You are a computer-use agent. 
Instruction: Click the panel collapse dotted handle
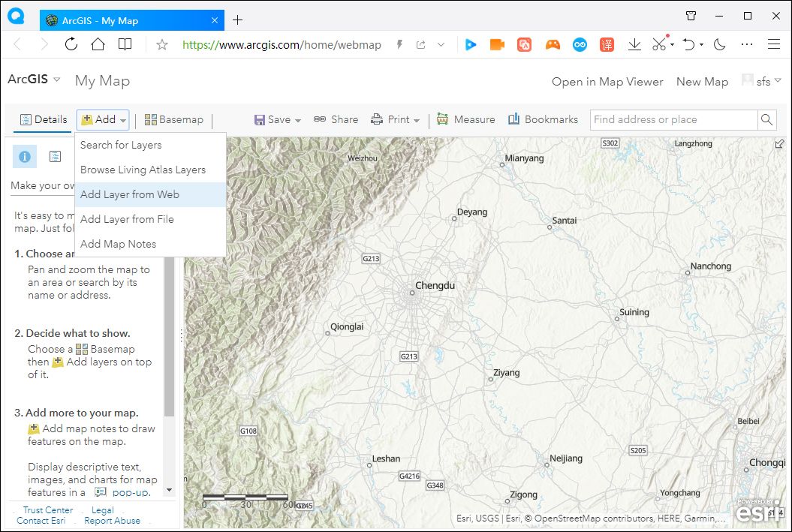[182, 335]
